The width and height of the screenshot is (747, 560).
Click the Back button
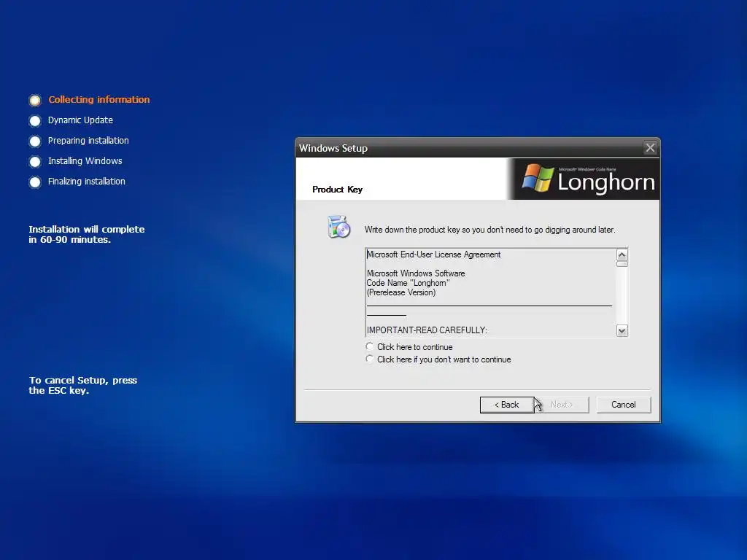click(x=507, y=405)
